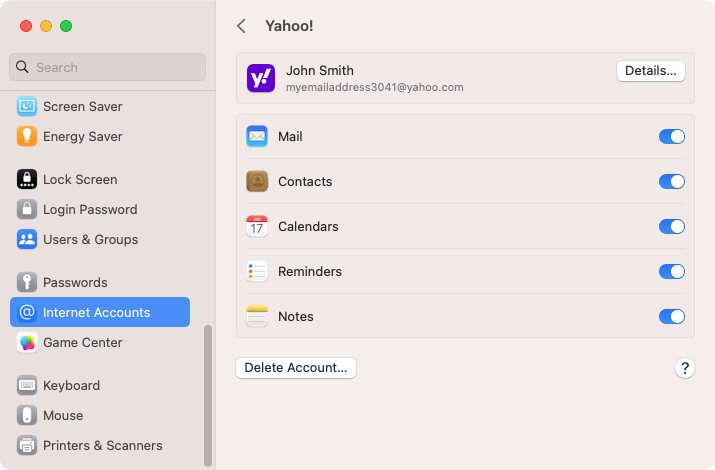Viewport: 715px width, 470px height.
Task: Switch off the Notes toggle
Action: (672, 316)
